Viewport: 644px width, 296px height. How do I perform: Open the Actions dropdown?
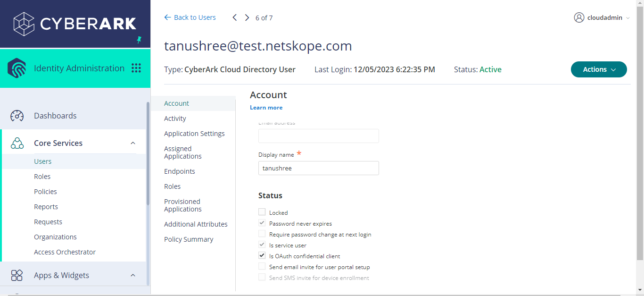pyautogui.click(x=599, y=69)
